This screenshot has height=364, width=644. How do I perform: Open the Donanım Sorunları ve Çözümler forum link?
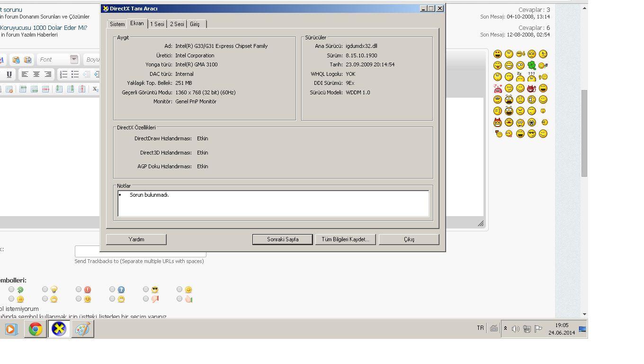pyautogui.click(x=54, y=17)
